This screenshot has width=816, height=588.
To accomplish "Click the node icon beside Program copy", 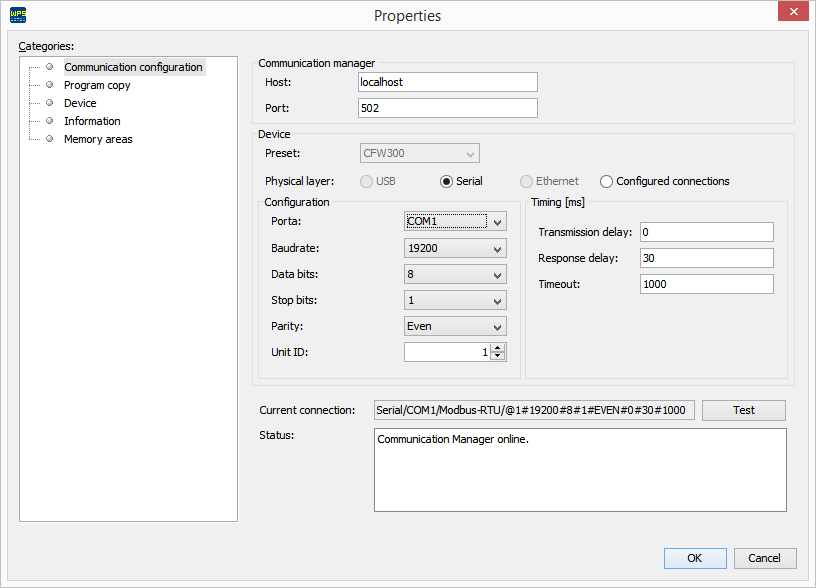I will click(48, 85).
